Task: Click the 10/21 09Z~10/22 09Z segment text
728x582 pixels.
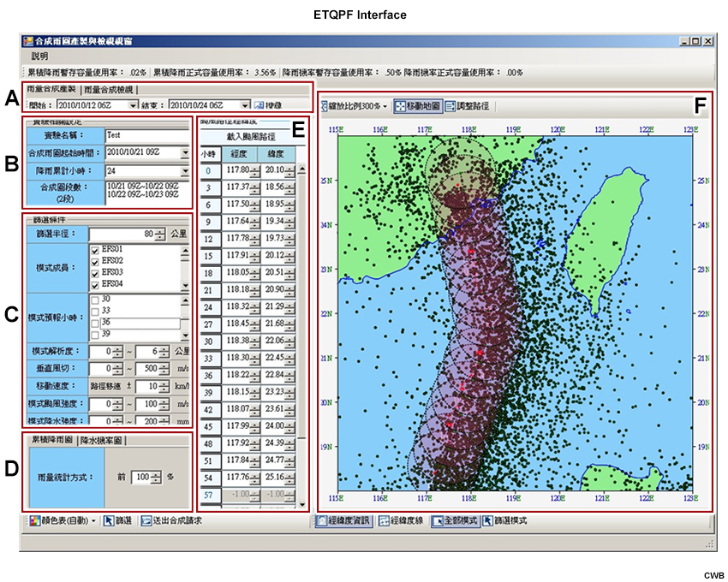Action: click(142, 185)
